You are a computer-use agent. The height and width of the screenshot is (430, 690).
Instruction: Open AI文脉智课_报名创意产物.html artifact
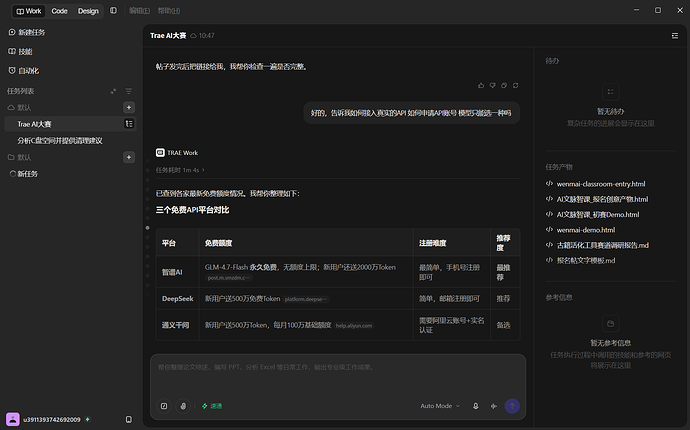pyautogui.click(x=597, y=199)
